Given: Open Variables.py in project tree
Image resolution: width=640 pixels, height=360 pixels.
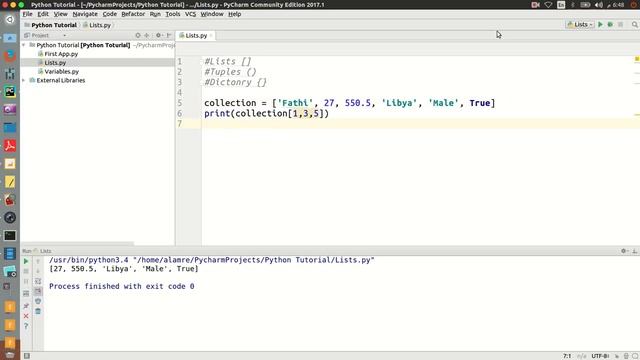Looking at the screenshot, I should [62, 71].
